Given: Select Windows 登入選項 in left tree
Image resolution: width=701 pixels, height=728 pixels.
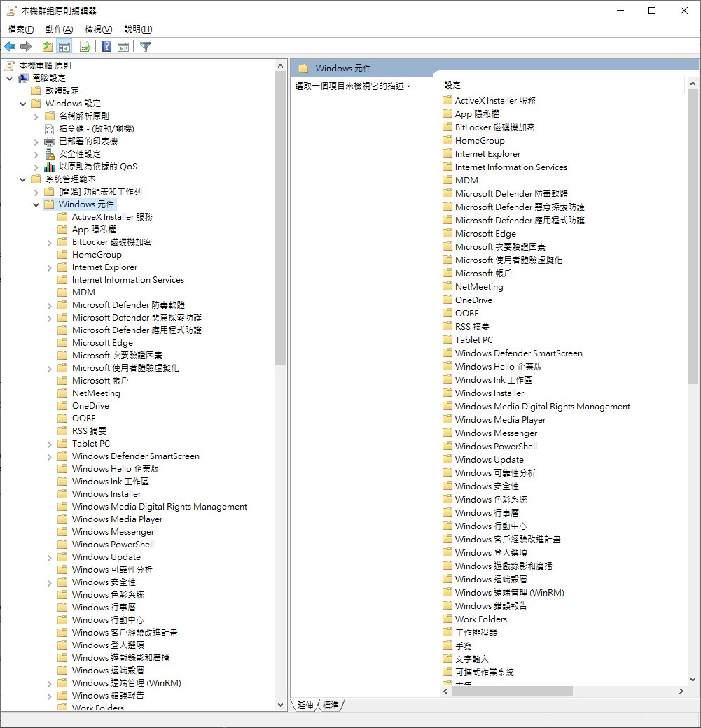Looking at the screenshot, I should pos(108,645).
